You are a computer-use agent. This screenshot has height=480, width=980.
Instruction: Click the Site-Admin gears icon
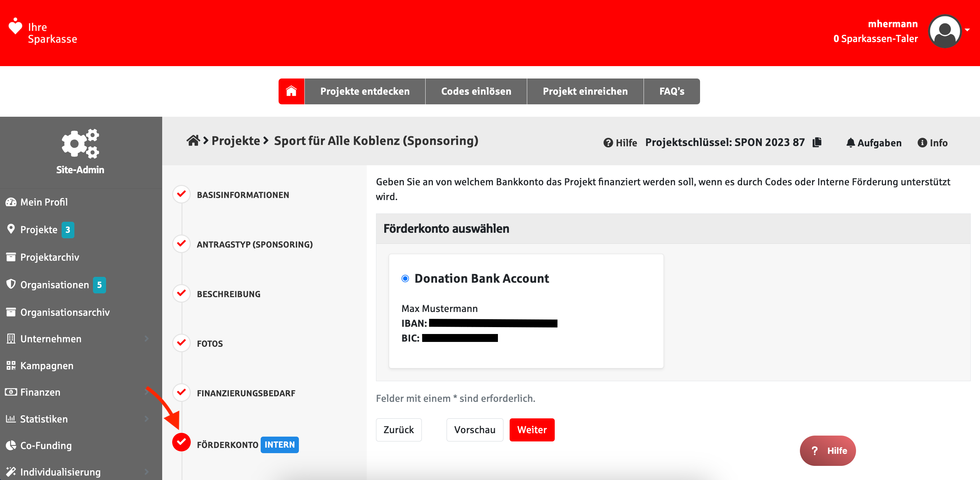(80, 144)
